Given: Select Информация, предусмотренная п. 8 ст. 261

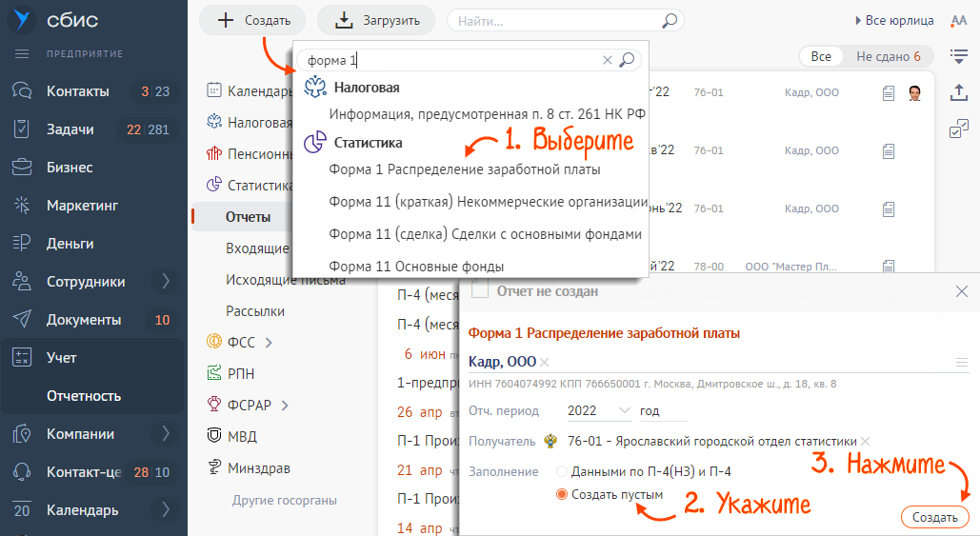Looking at the screenshot, I should (487, 114).
